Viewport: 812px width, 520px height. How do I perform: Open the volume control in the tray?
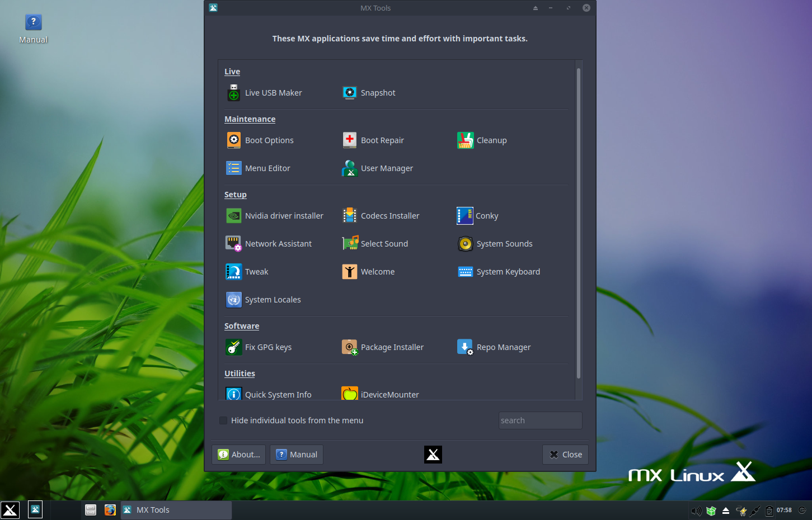coord(696,510)
